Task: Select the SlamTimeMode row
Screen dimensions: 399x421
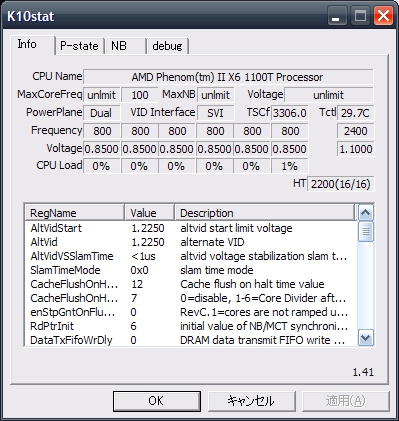Action: 191,270
